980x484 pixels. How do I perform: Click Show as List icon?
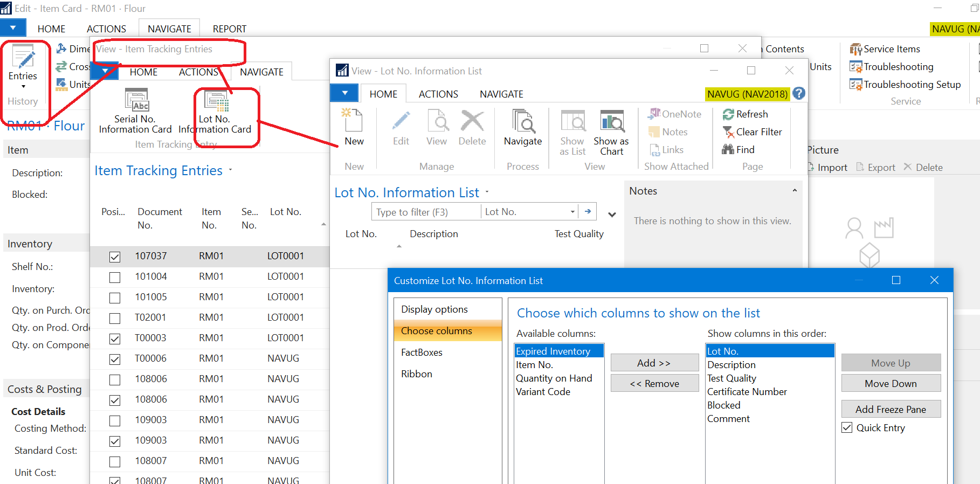click(572, 132)
